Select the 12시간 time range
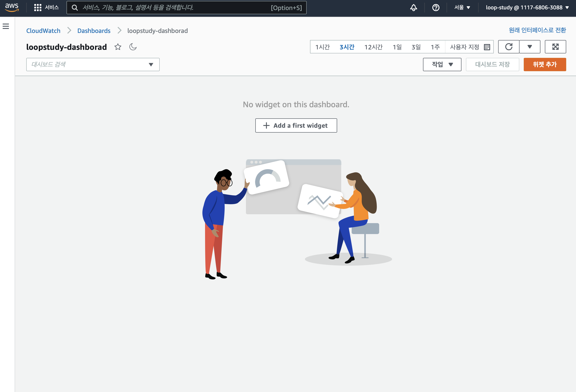576x392 pixels. pos(373,47)
